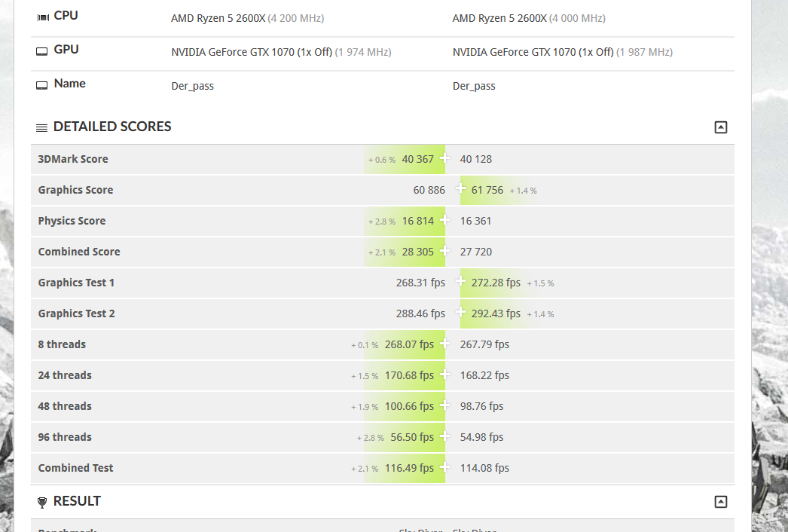Click the 100.66 fps value

pyautogui.click(x=409, y=406)
